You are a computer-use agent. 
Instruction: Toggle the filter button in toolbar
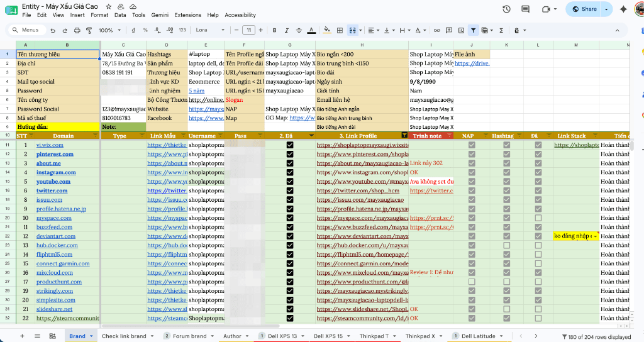pyautogui.click(x=473, y=30)
